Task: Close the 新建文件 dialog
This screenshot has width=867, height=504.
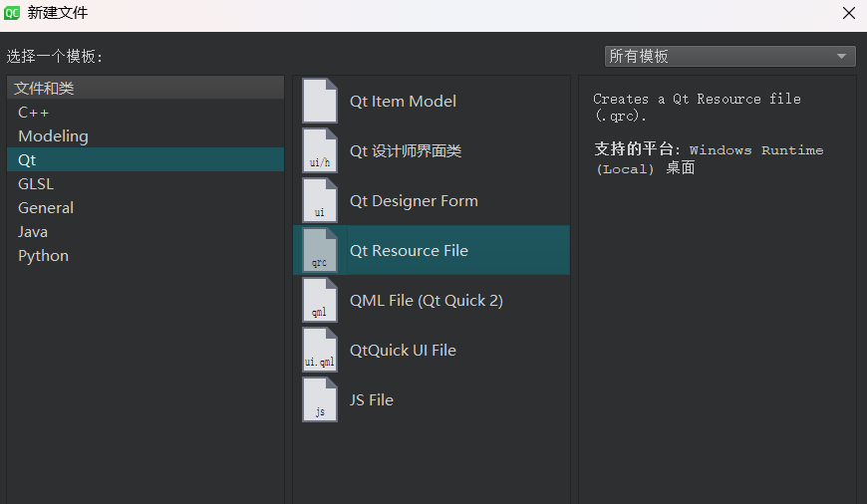Action: click(x=849, y=13)
